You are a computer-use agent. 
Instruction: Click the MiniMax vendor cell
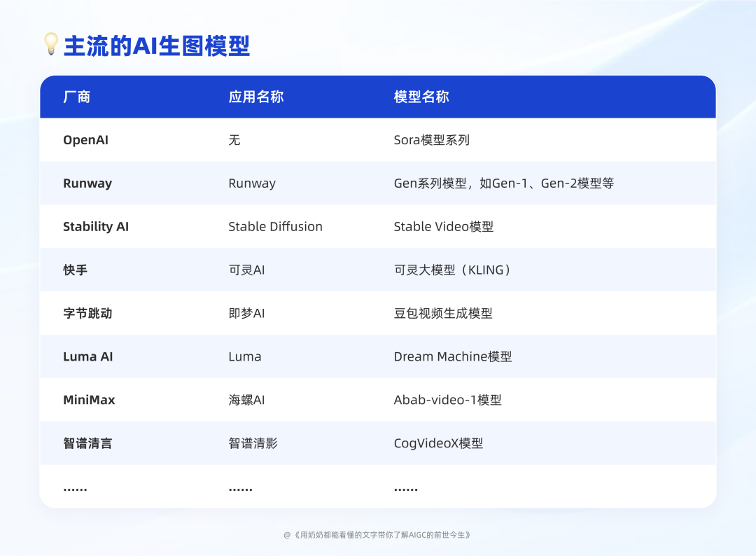coord(89,401)
